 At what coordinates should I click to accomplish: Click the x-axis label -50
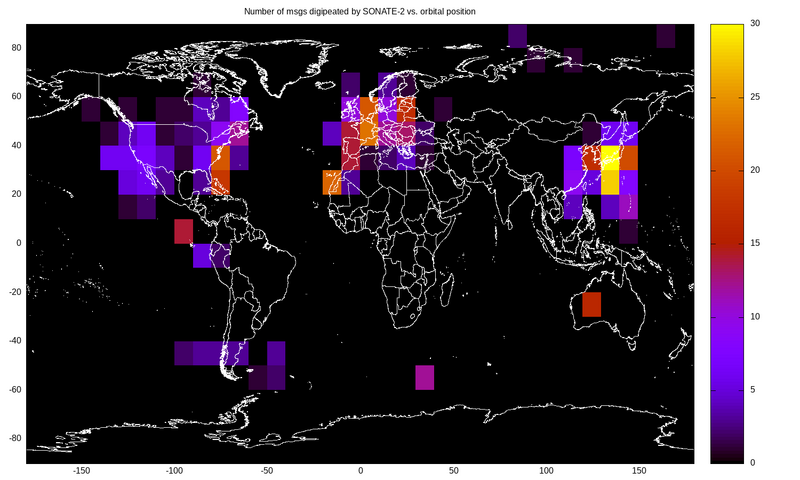tap(266, 470)
